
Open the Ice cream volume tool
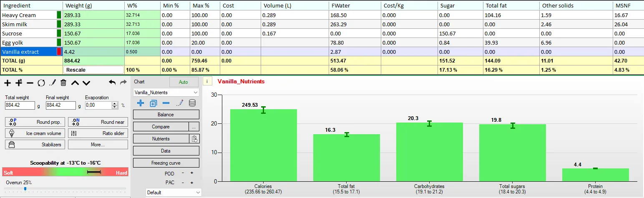[35, 133]
